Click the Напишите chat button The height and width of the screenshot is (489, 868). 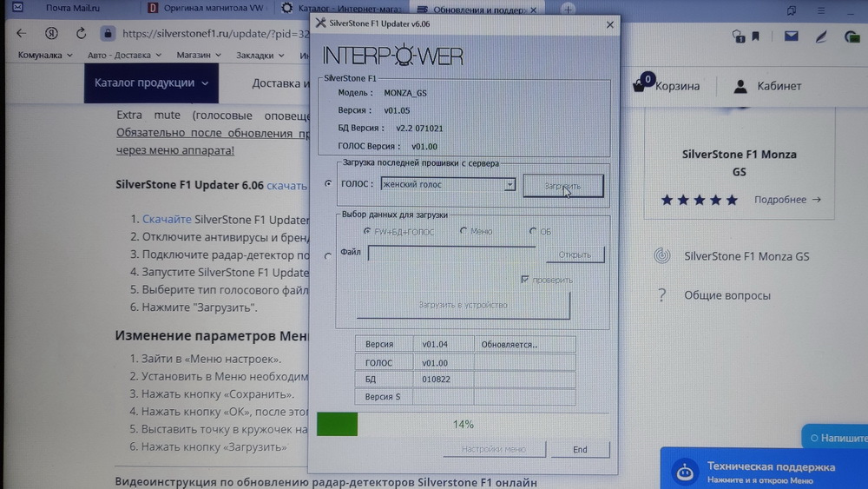[x=837, y=438]
